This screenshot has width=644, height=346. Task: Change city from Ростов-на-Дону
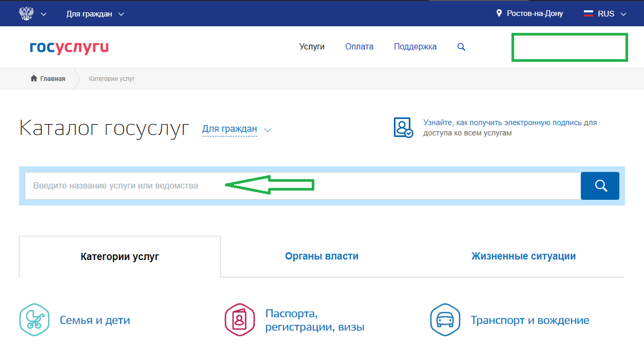pyautogui.click(x=535, y=13)
